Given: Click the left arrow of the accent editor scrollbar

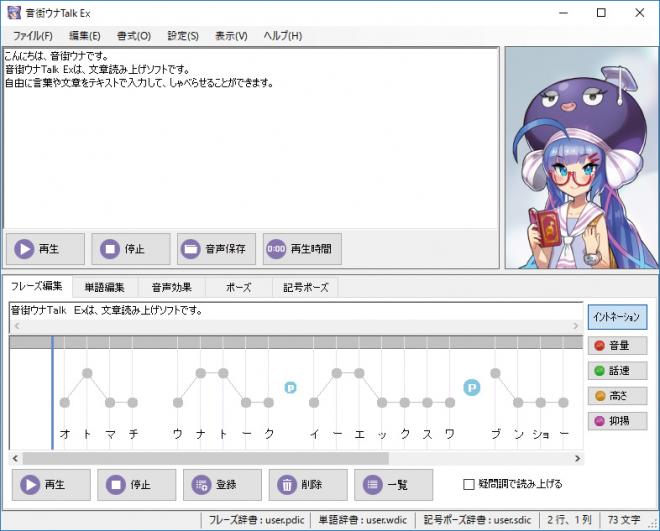Looking at the screenshot, I should tap(16, 459).
